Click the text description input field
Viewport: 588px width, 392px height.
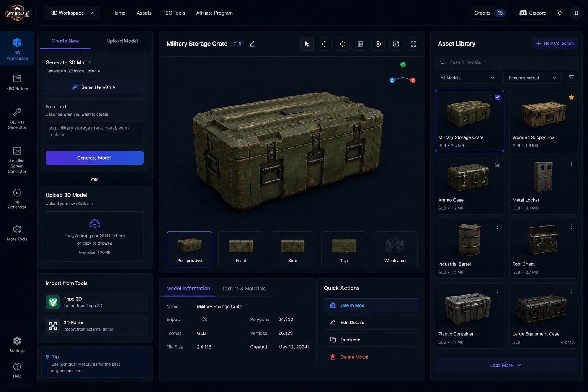click(95, 133)
